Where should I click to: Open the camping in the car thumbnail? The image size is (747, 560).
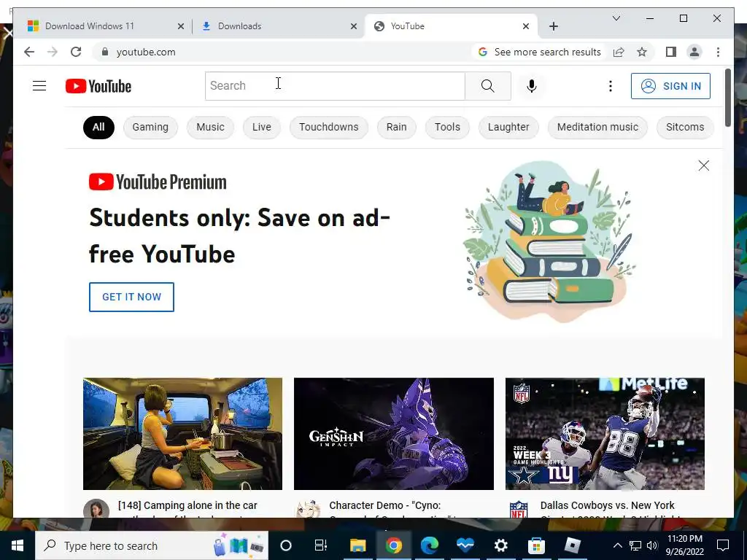click(182, 434)
